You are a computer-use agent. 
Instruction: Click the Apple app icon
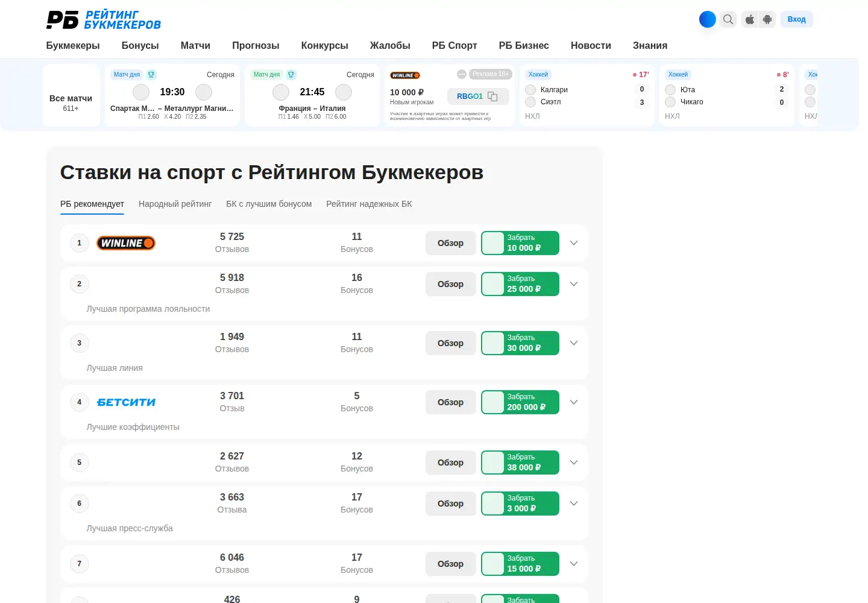(750, 19)
